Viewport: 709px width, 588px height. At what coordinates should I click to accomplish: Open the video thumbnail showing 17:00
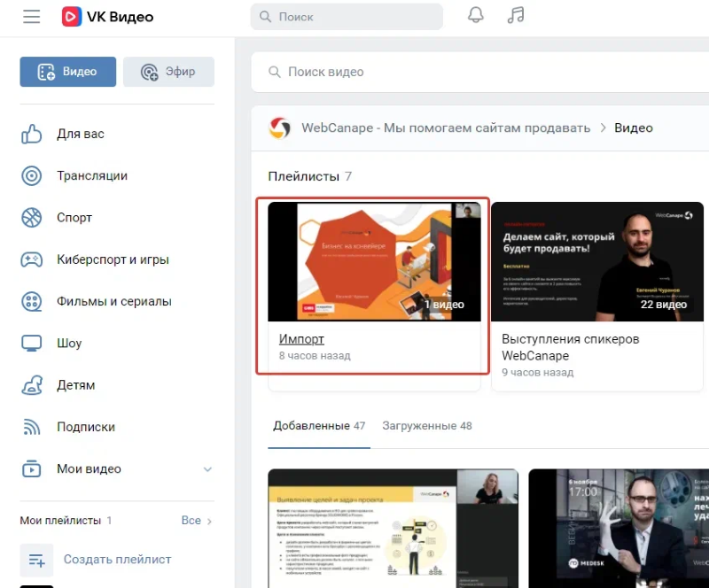(x=619, y=529)
